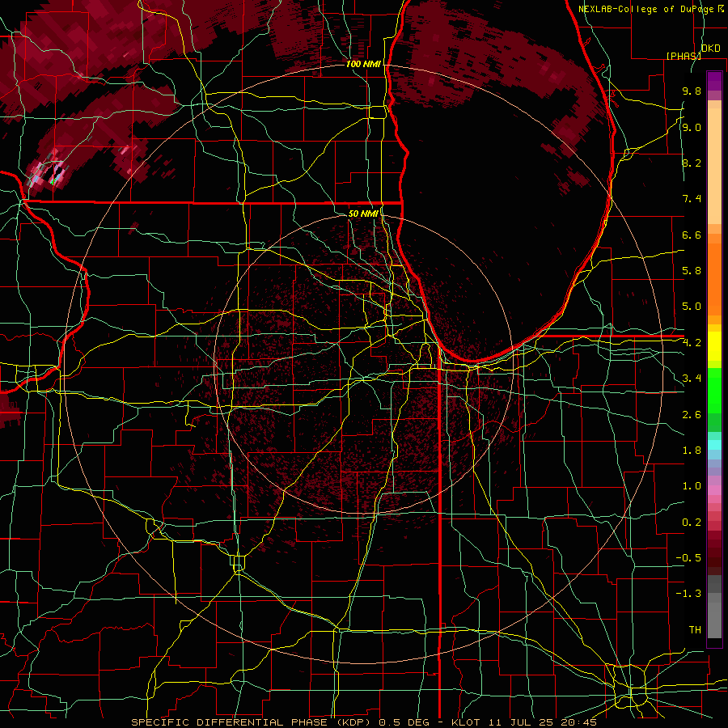Select the -1.3 scale value

688,594
